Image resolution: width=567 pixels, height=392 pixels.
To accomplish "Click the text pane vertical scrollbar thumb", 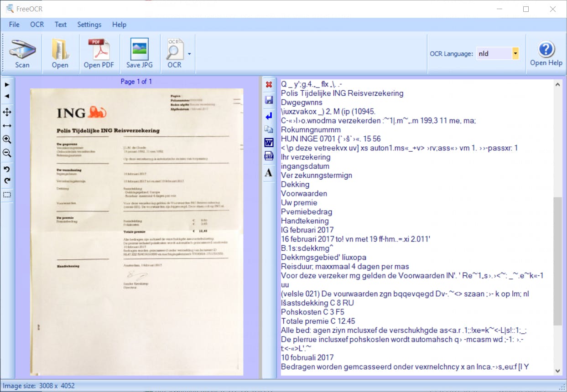I will point(558,261).
